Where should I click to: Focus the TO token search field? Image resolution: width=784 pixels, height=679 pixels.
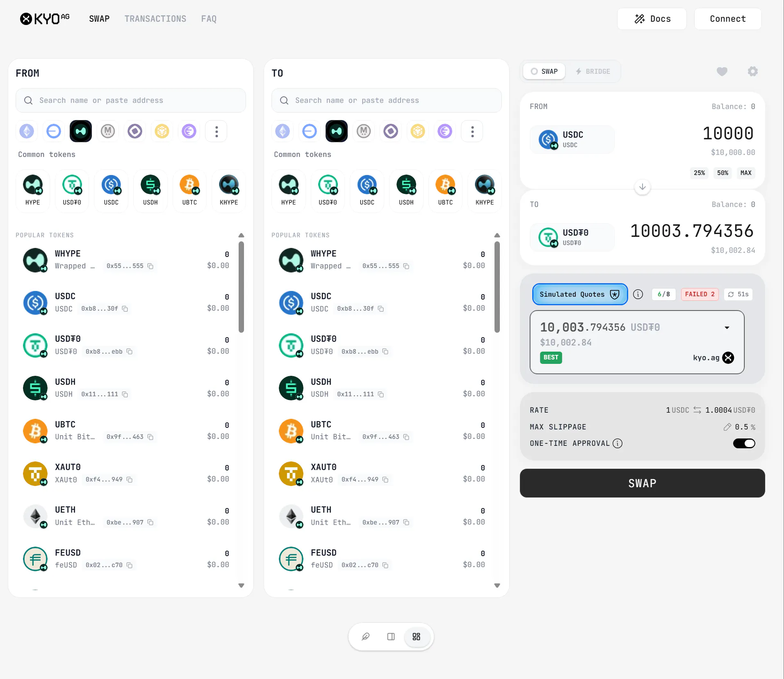[x=387, y=100]
